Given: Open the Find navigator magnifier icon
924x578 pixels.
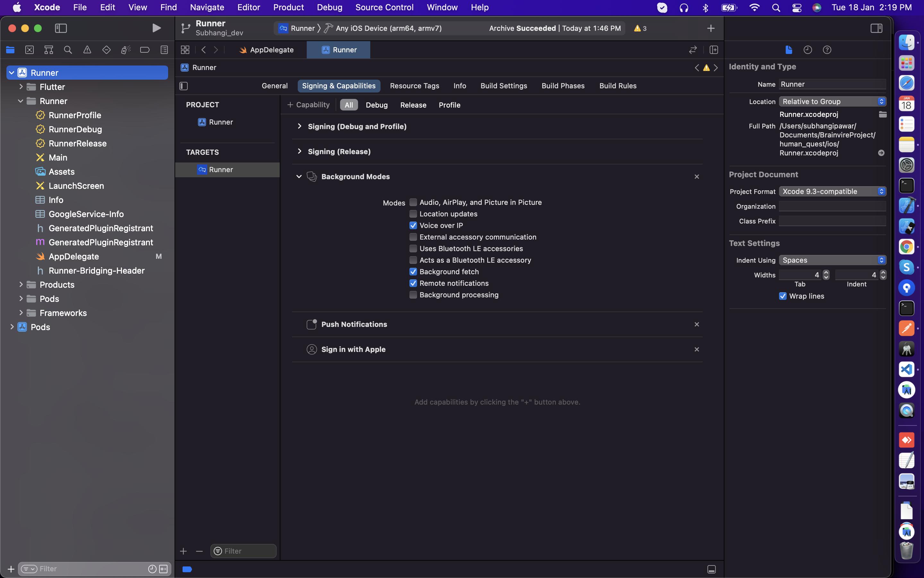Looking at the screenshot, I should click(x=68, y=50).
